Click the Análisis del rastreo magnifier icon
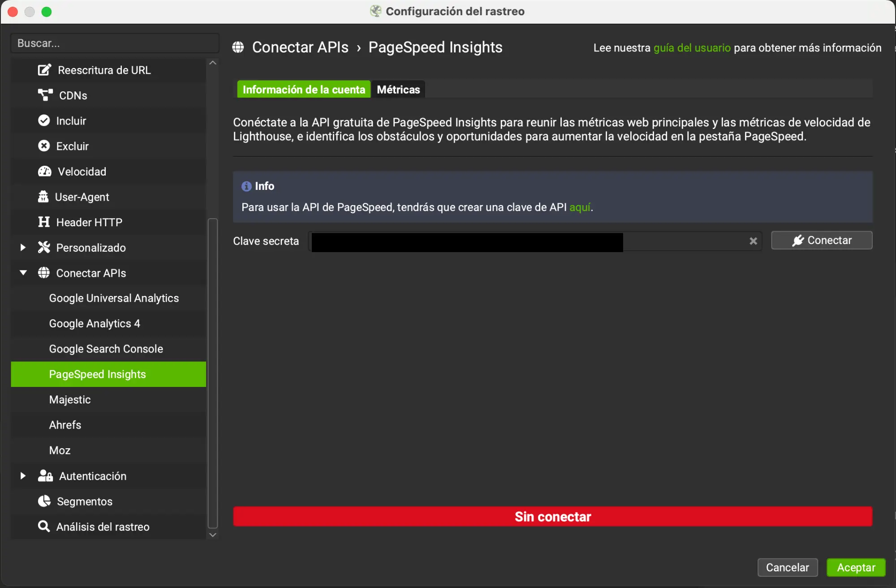This screenshot has height=588, width=896. 44,526
